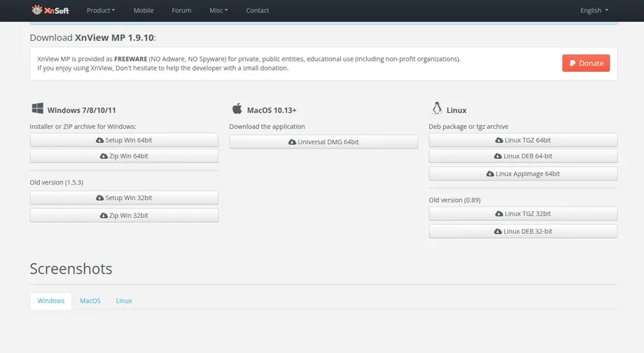
Task: Click the Apple logo icon
Action: (237, 109)
